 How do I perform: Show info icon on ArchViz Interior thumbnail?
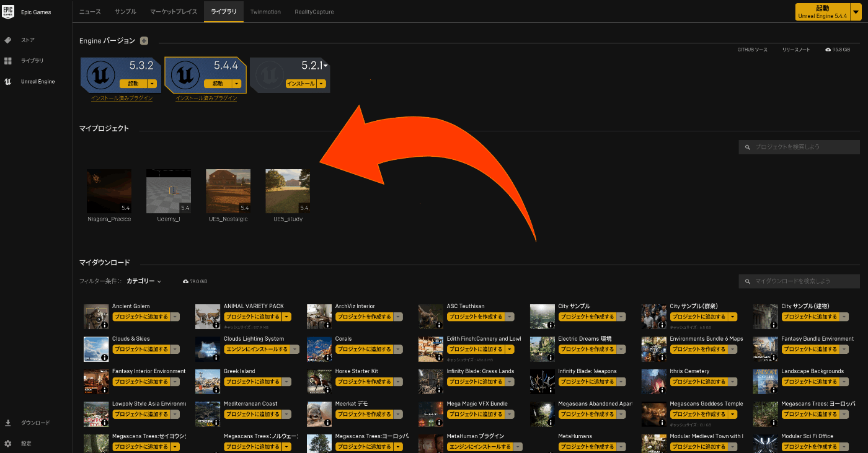click(x=328, y=325)
